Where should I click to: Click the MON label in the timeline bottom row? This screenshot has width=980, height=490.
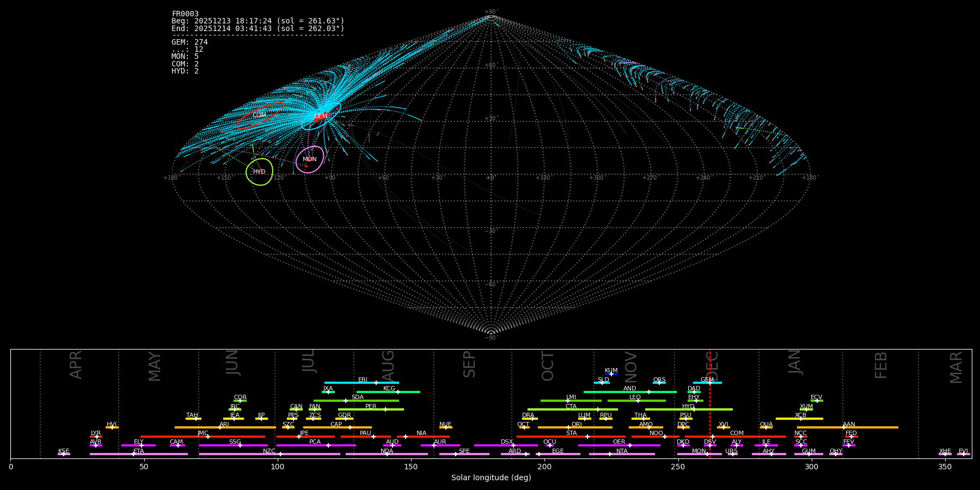click(699, 451)
